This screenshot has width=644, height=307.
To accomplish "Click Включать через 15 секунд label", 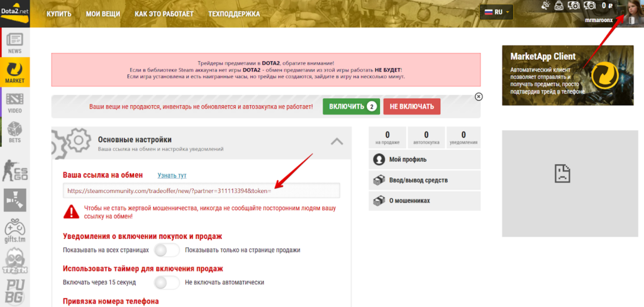I will tap(99, 282).
